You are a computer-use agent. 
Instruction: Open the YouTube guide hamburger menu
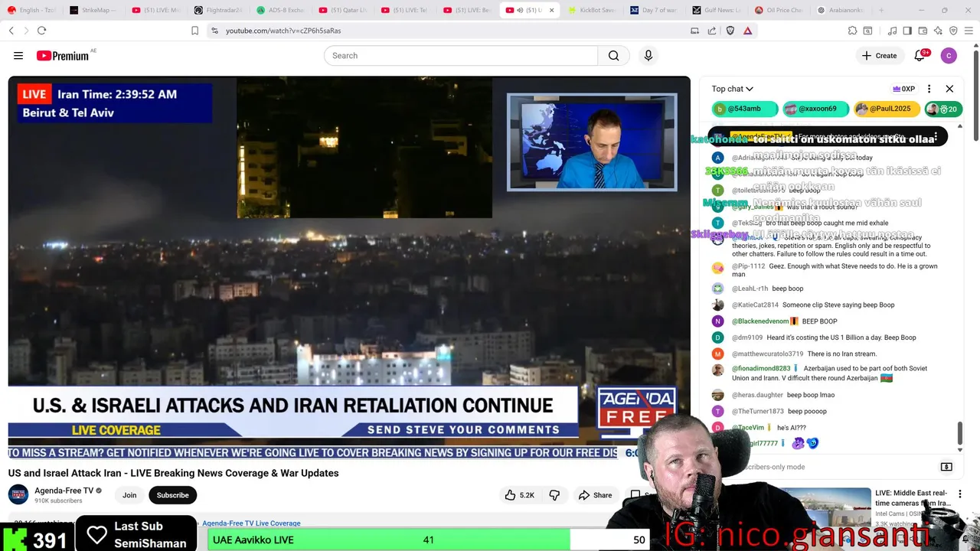coord(18,56)
